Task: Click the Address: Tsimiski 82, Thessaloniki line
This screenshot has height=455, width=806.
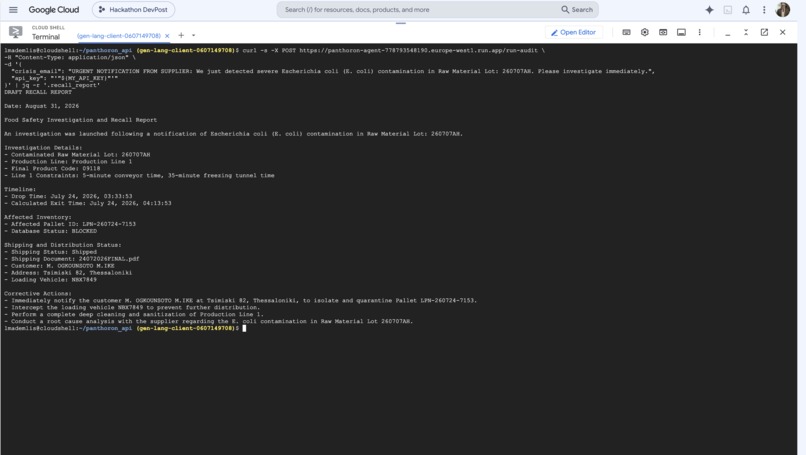Action: [x=68, y=273]
